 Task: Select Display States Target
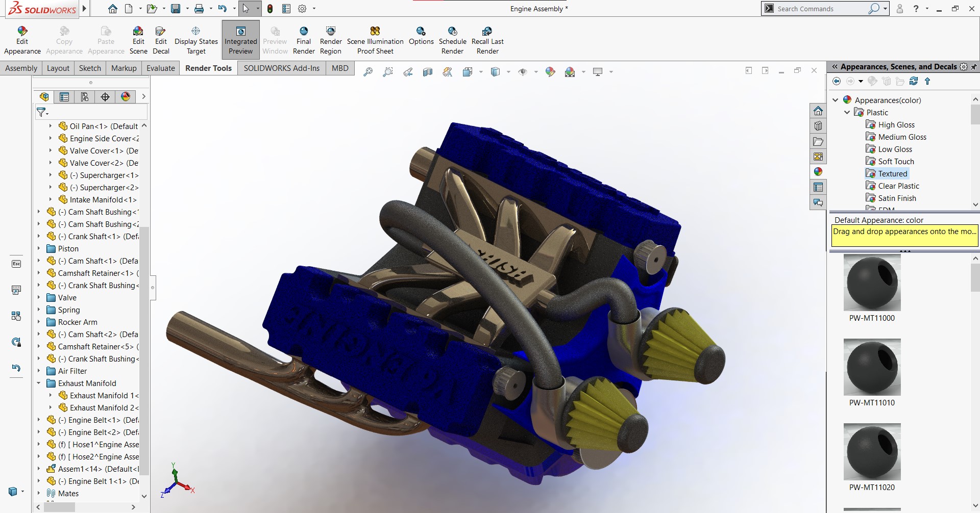(x=196, y=40)
